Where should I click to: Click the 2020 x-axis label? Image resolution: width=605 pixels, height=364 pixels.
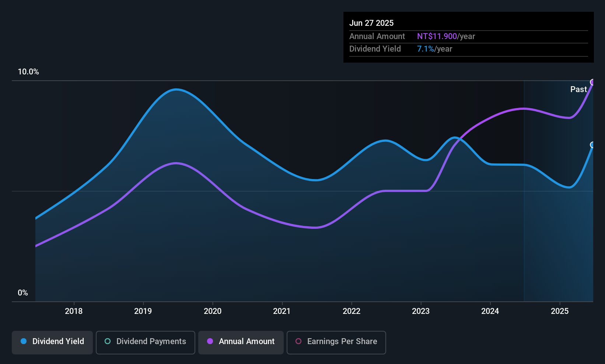[213, 311]
